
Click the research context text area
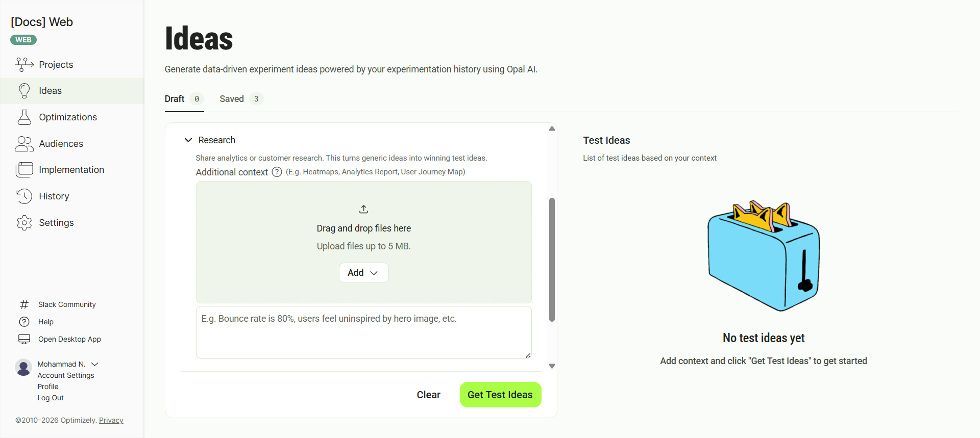pos(363,332)
